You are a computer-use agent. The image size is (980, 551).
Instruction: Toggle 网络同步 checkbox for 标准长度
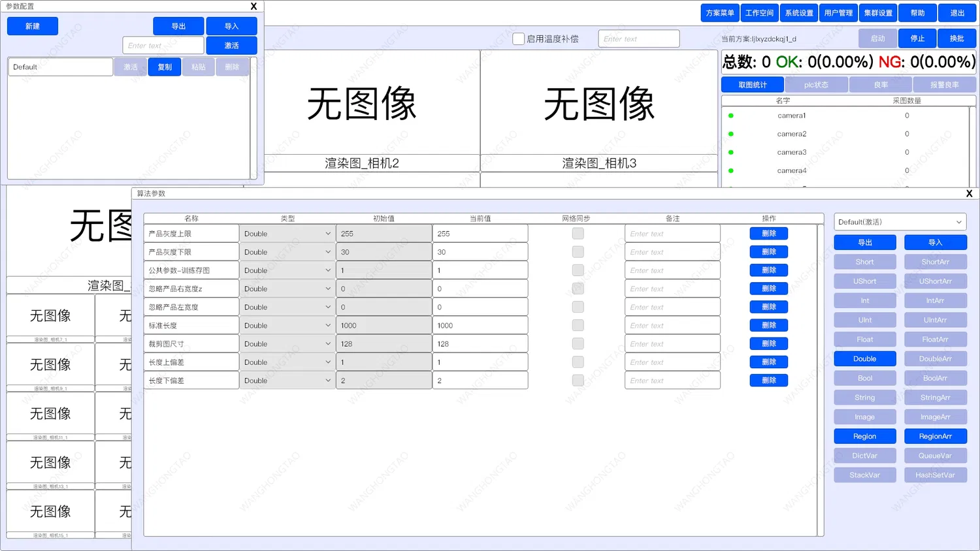coord(578,325)
